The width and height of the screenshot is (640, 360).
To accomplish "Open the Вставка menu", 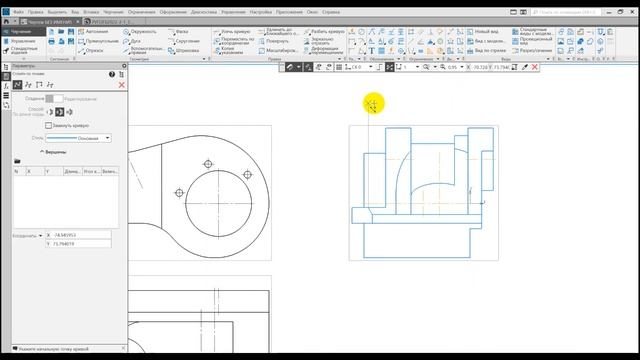I will click(x=91, y=12).
